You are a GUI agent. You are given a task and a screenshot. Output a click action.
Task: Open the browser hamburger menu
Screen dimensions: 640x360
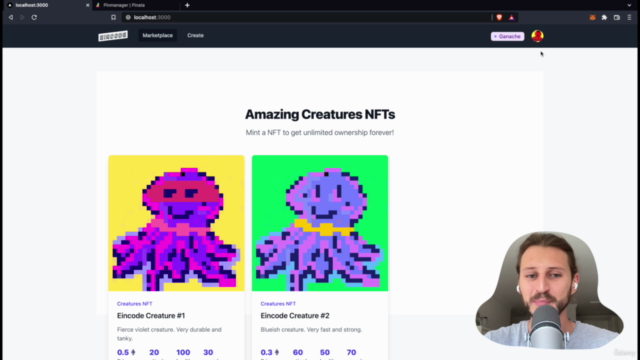pos(629,18)
